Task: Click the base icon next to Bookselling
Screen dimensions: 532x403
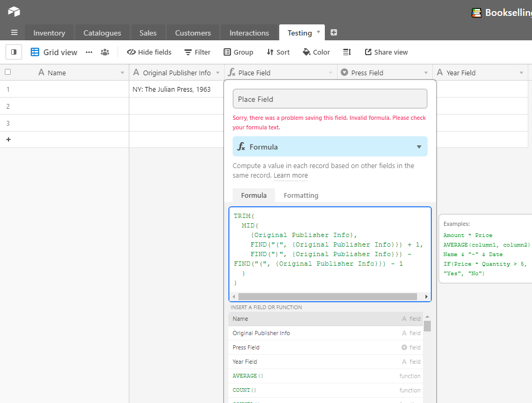Action: click(476, 13)
